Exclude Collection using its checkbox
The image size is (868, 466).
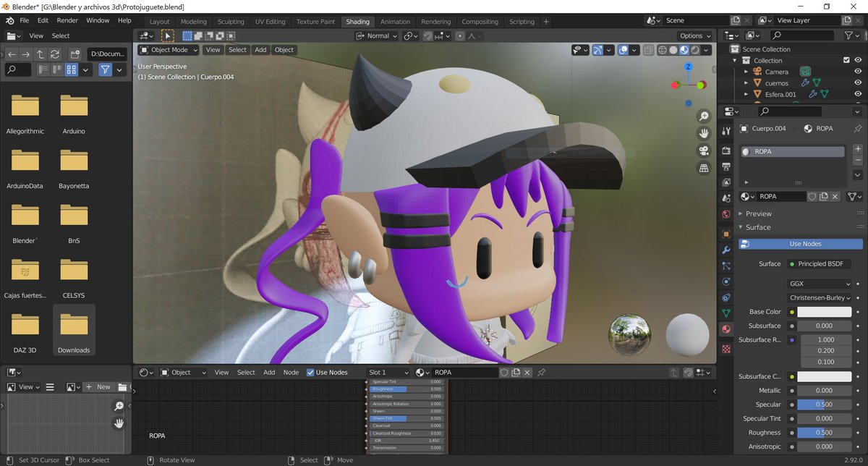(x=846, y=61)
